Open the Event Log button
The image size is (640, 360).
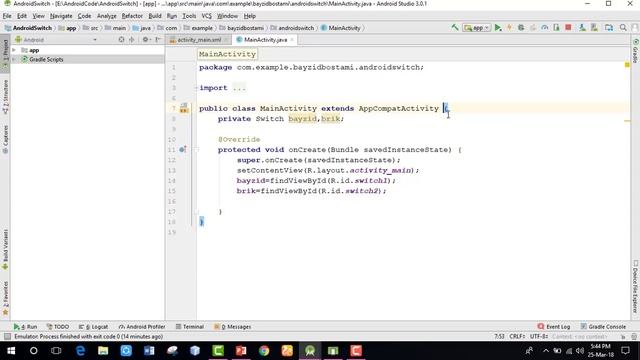554,327
